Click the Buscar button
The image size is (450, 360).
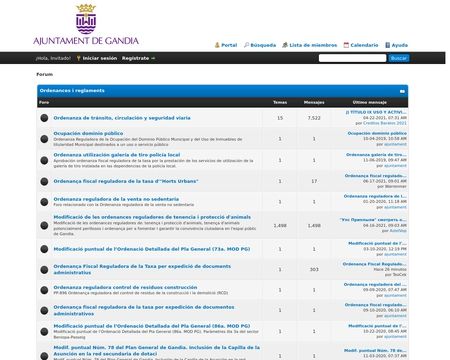click(399, 58)
